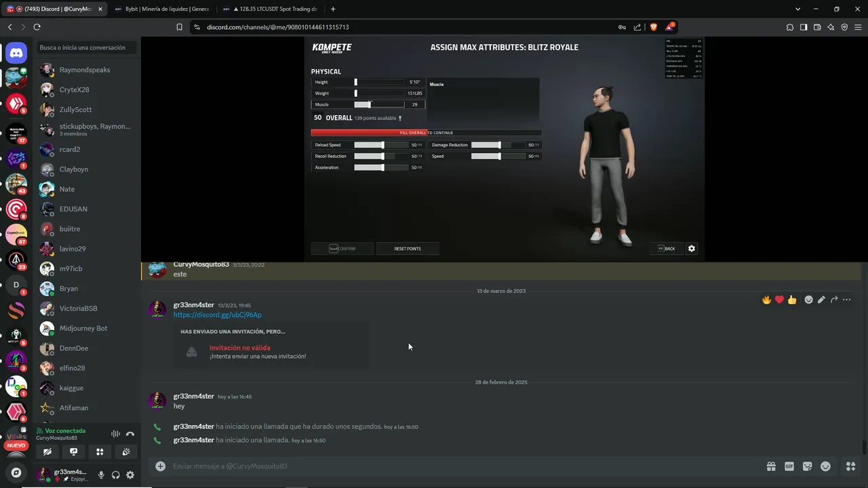Click CONFIRM button in game stream
Image resolution: width=868 pixels, height=488 pixels.
tap(342, 249)
